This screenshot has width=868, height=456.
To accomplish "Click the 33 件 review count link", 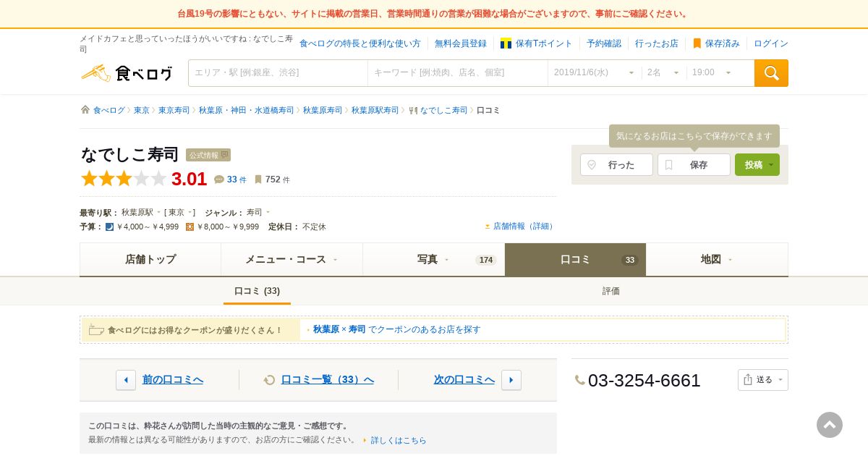I will (x=237, y=180).
